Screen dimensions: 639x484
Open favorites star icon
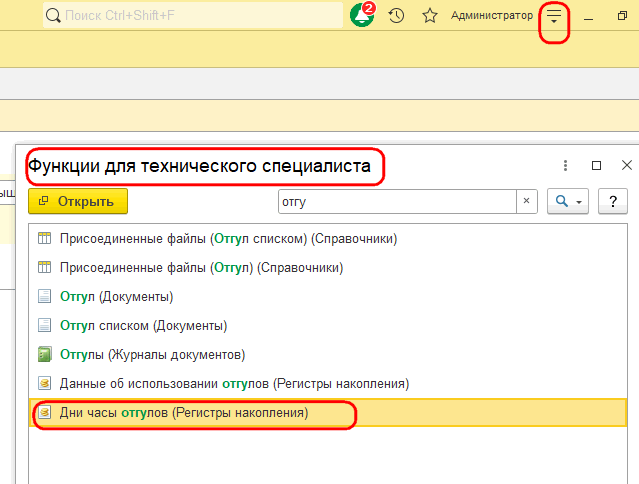pyautogui.click(x=430, y=15)
